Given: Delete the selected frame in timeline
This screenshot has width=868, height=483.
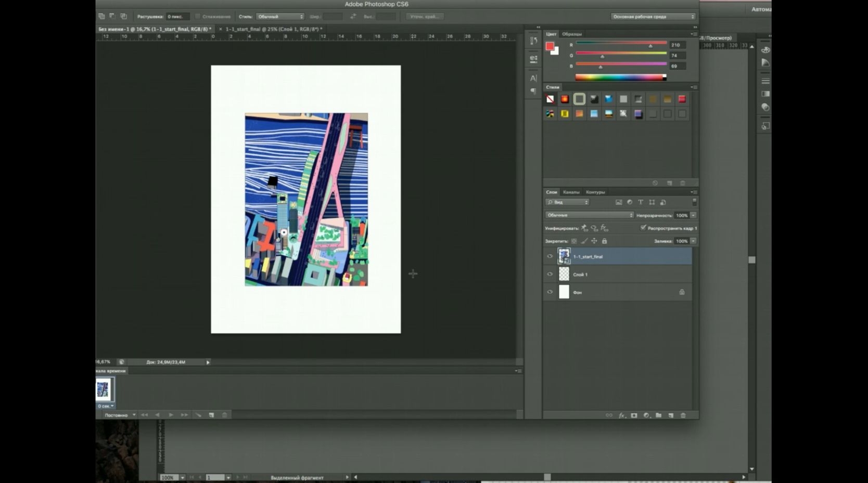Looking at the screenshot, I should coord(225,415).
